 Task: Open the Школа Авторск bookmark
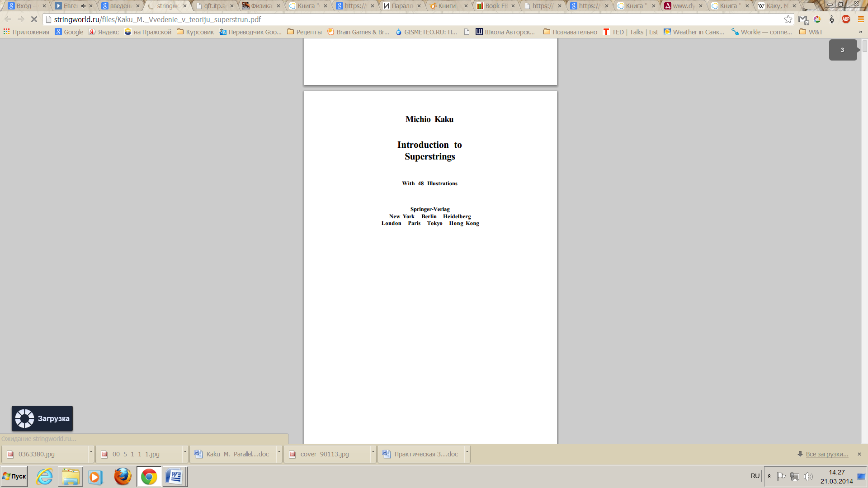tap(505, 32)
